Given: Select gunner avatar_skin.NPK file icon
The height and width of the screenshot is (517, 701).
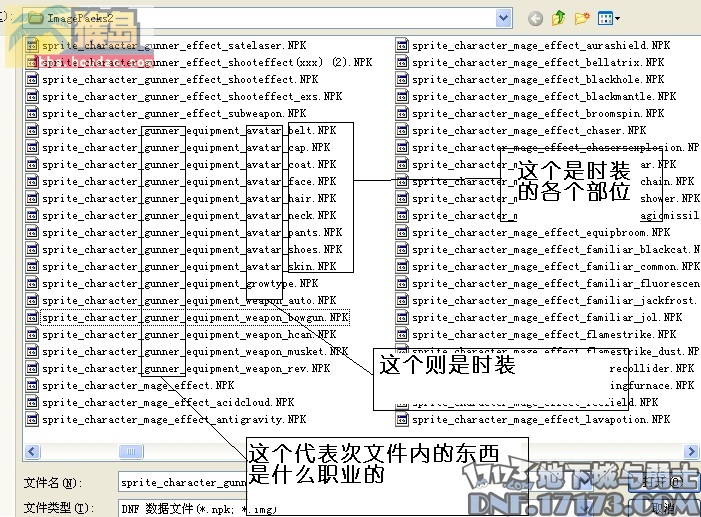Looking at the screenshot, I should [32, 266].
